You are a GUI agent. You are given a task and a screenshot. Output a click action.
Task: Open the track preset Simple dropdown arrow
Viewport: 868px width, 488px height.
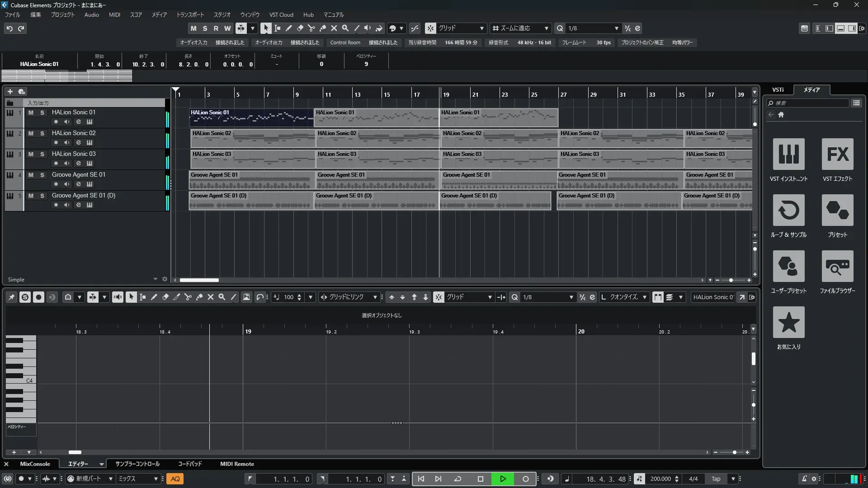[x=155, y=279]
